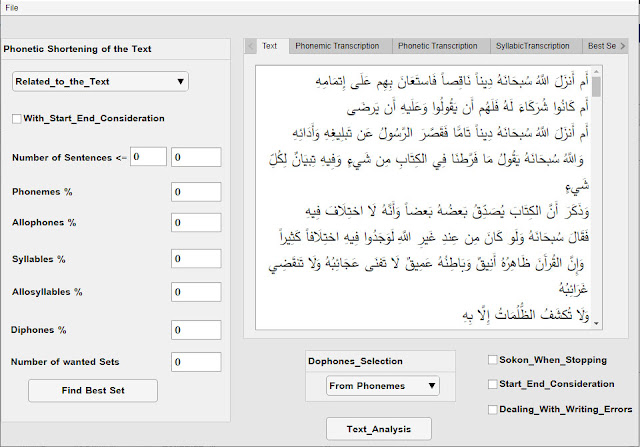Focus the Diphones % input field
Screen dimensions: 640x447
(x=196, y=330)
